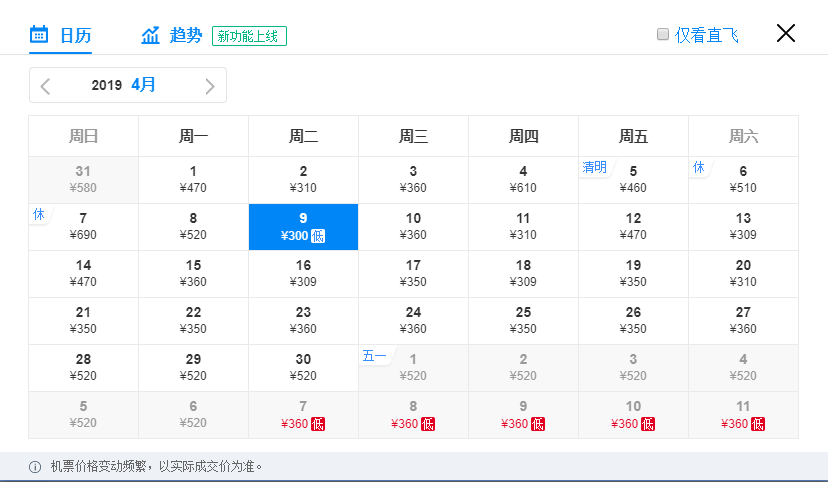This screenshot has width=828, height=482.
Task: Select April 22 priced ¥350
Action: click(193, 321)
